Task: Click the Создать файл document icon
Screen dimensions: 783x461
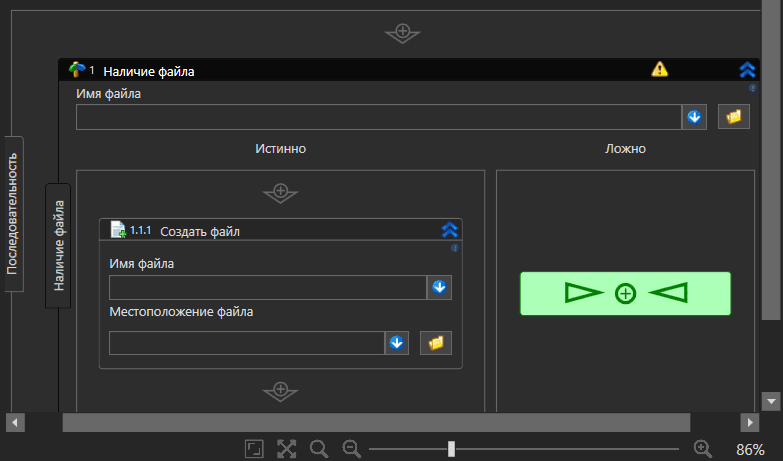Action: (x=118, y=230)
